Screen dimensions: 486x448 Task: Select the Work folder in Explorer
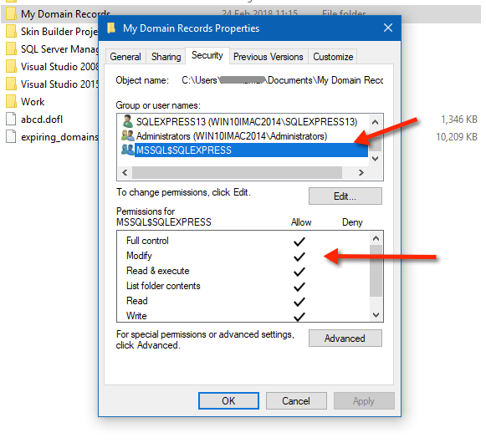coord(33,102)
